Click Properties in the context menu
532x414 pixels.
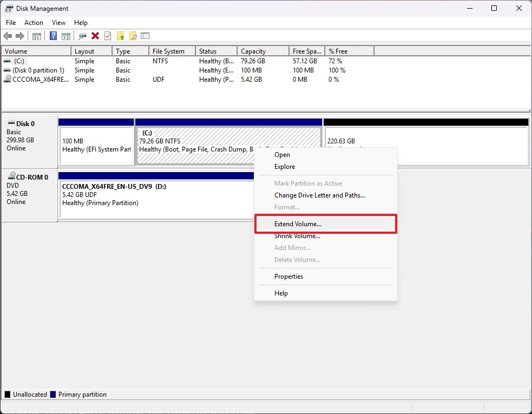point(288,277)
